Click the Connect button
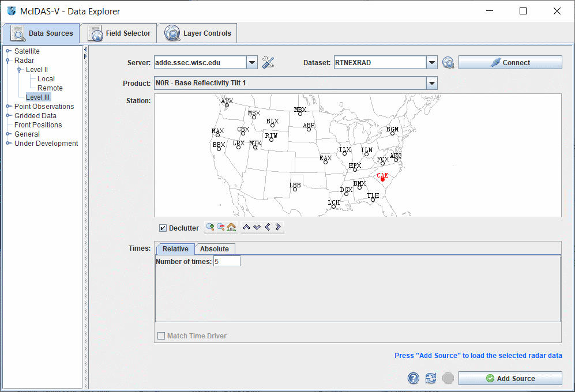Screen dimensions: 575x392 coord(510,63)
